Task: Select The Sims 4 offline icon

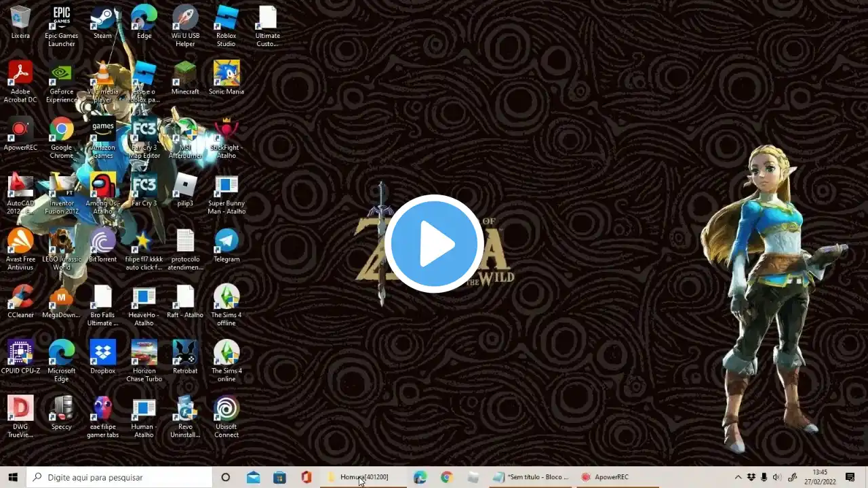Action: (x=226, y=306)
